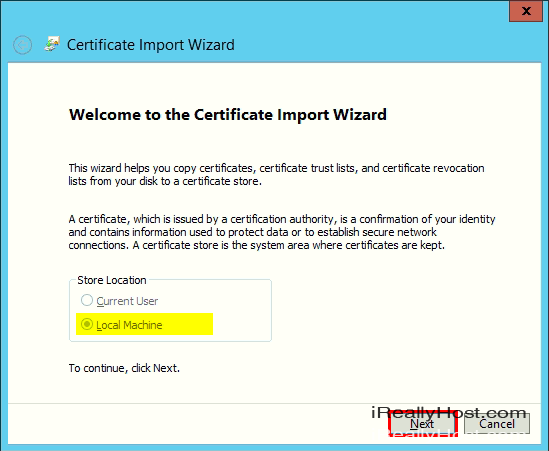Click the paragraph beginning A certificate, which
The width and height of the screenshot is (549, 451).
282,232
